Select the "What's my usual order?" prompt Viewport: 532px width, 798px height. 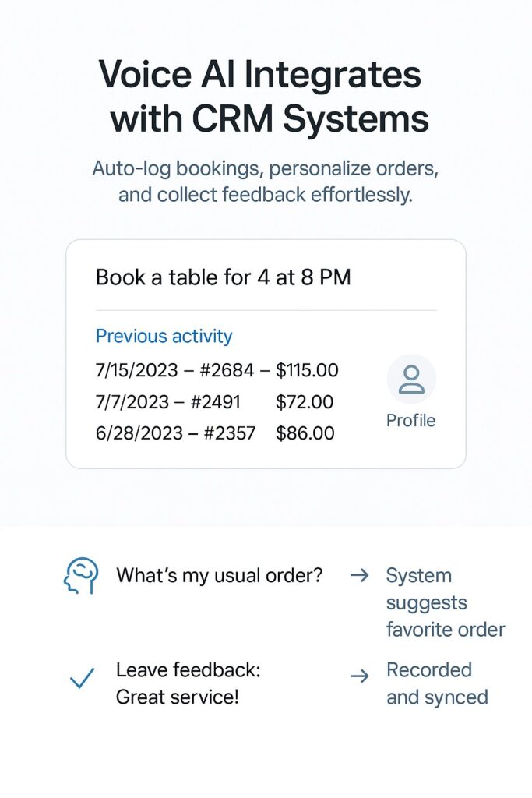pyautogui.click(x=219, y=576)
